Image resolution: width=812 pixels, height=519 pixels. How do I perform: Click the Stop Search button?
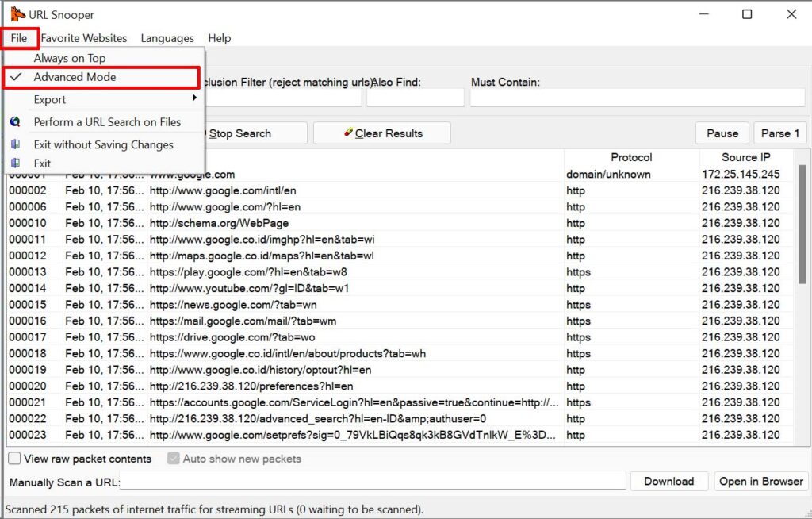coord(256,133)
